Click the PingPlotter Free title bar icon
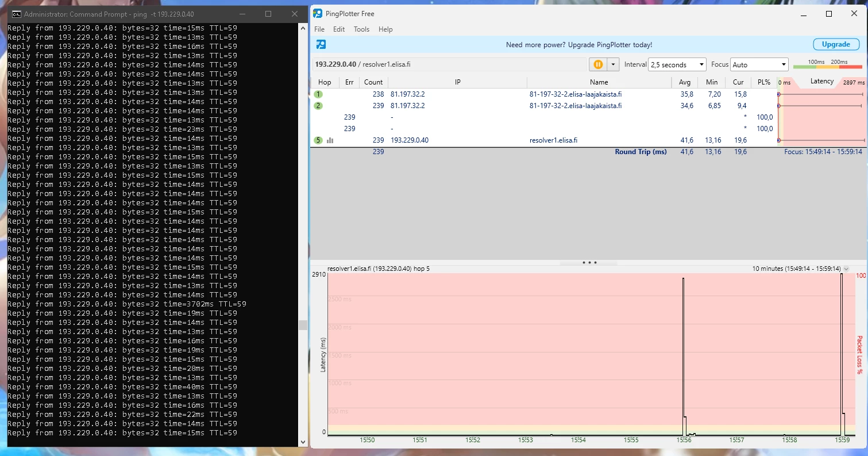 click(317, 14)
